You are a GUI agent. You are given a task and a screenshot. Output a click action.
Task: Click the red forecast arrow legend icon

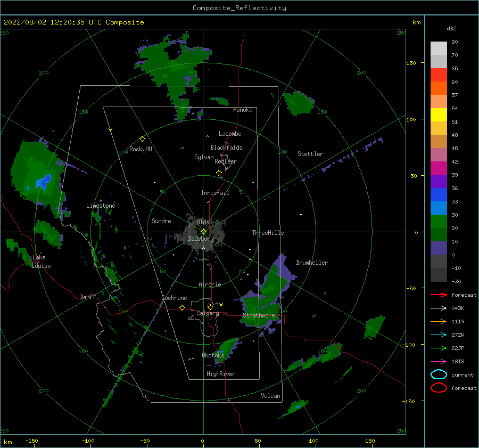pos(439,295)
